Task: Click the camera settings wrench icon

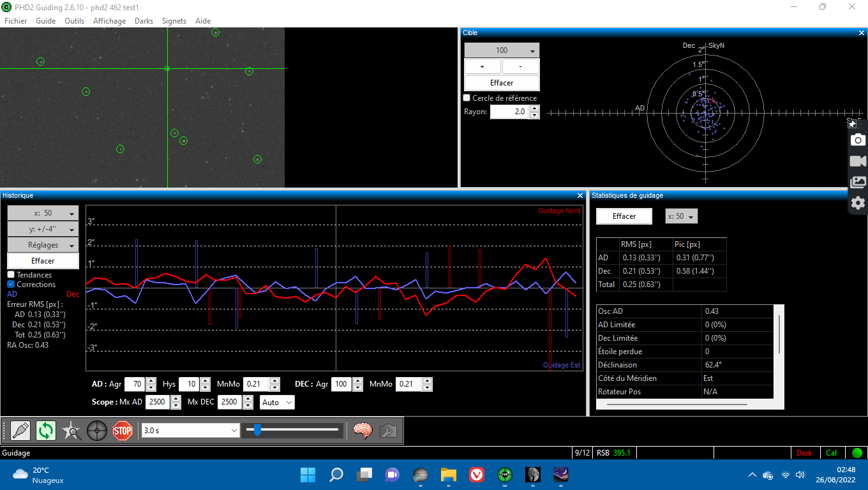Action: pyautogui.click(x=387, y=431)
